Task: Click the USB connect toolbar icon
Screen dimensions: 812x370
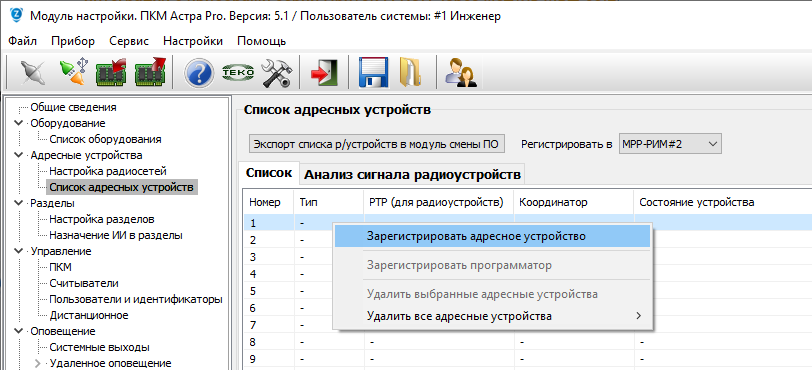Action: [x=74, y=73]
